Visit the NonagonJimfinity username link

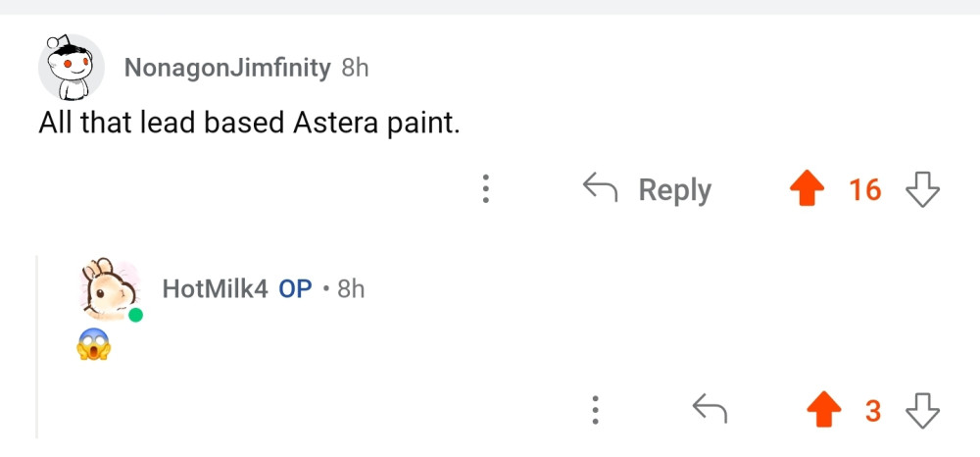pos(227,68)
